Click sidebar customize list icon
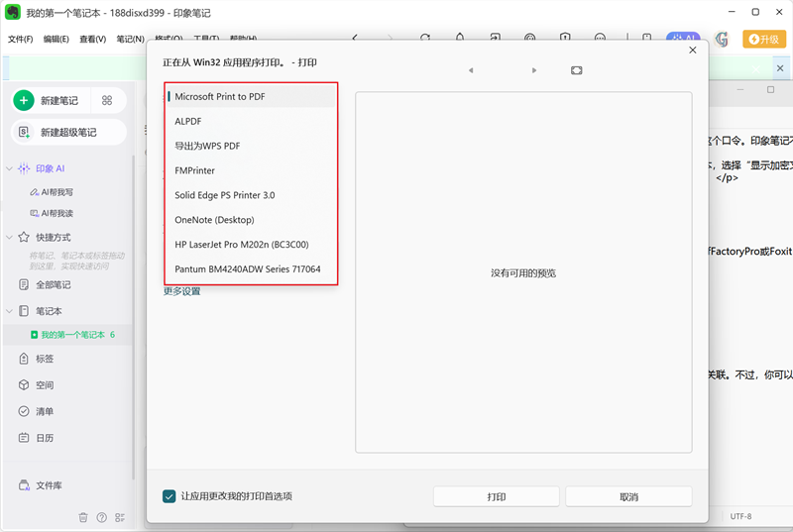Screen dimensions: 793x532 120,517
